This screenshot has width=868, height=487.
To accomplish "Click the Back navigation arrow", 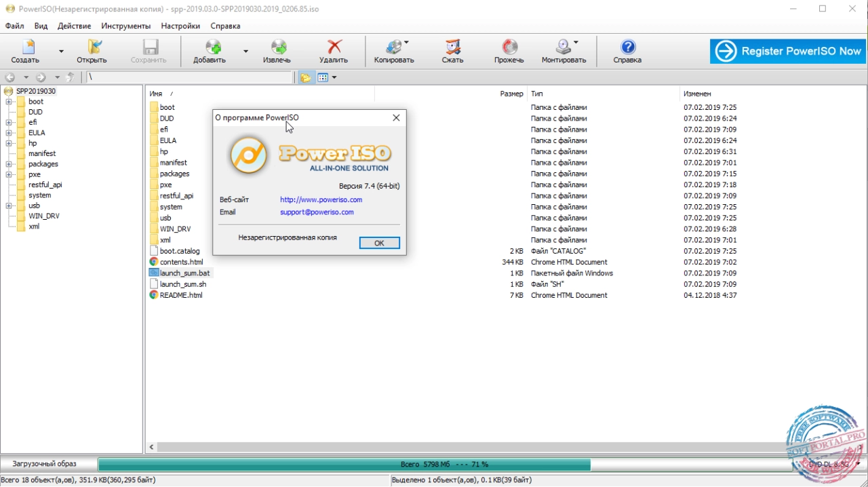I will [10, 77].
